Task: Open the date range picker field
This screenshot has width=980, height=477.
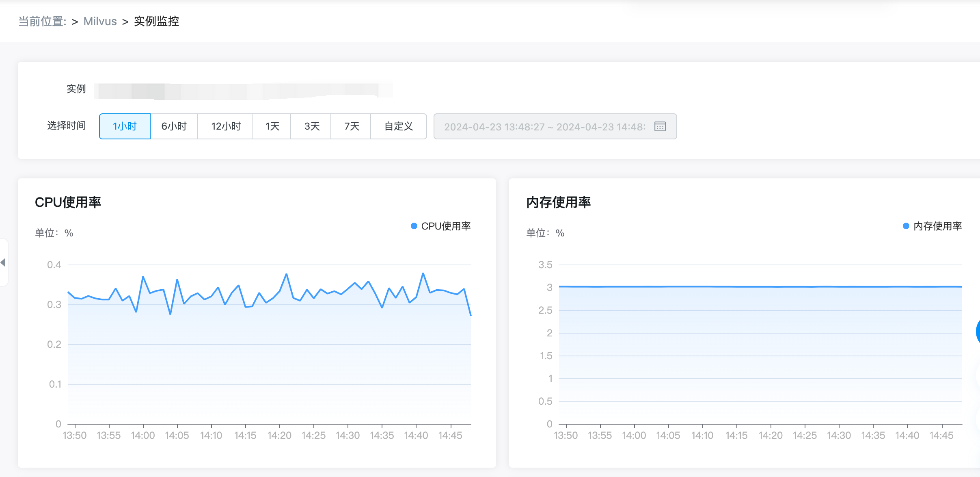Action: coord(544,126)
